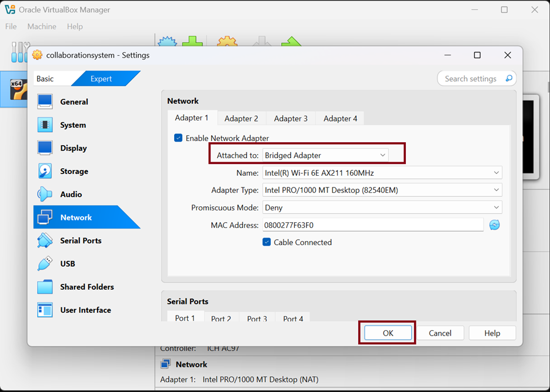Click the Adapter 1 NAT line in Manager details
Viewport: 550px width, 392px height.
pyautogui.click(x=239, y=380)
